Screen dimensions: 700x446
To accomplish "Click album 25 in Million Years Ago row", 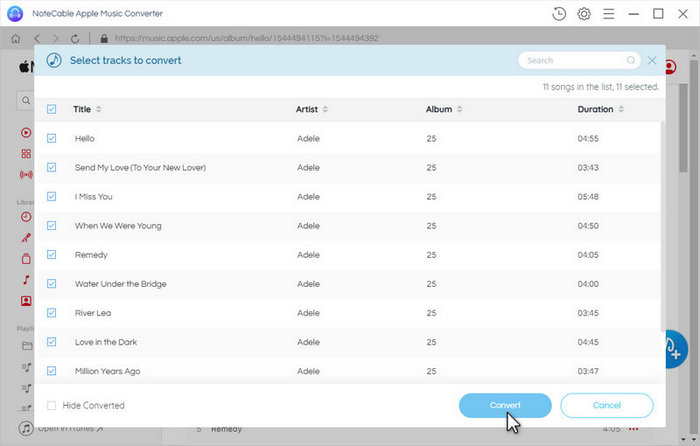I will coord(431,371).
